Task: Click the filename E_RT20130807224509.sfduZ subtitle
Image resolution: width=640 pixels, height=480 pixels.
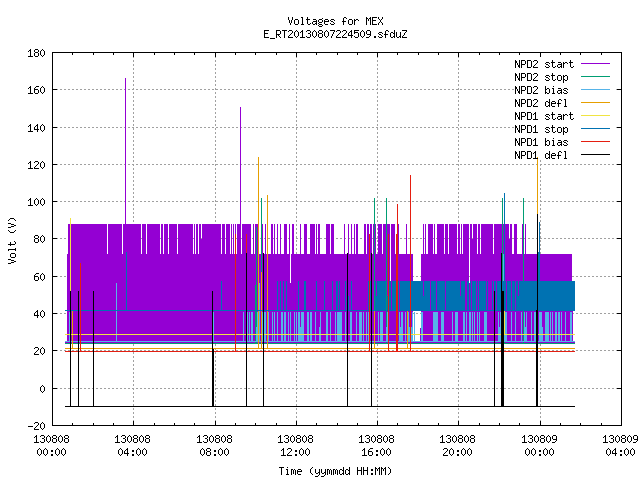Action: pyautogui.click(x=335, y=34)
